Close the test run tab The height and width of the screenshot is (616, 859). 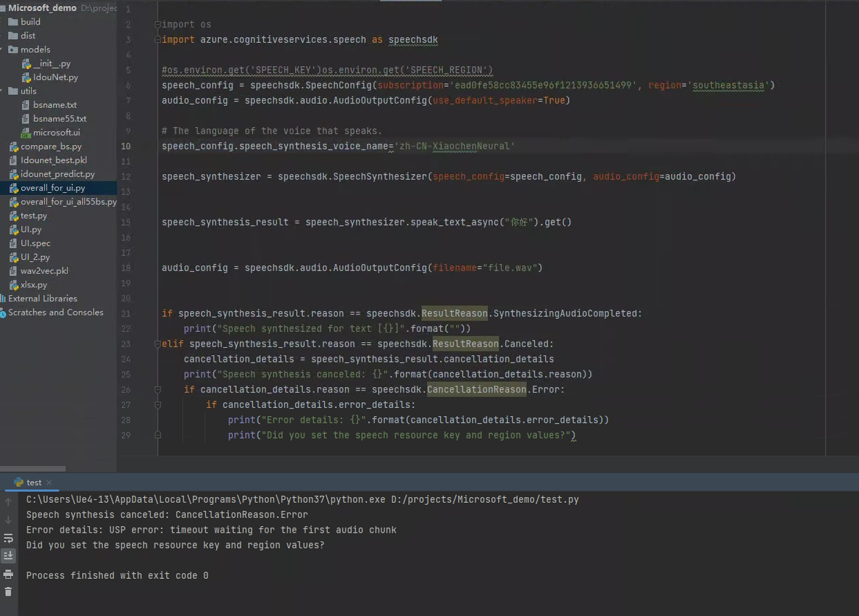point(49,482)
